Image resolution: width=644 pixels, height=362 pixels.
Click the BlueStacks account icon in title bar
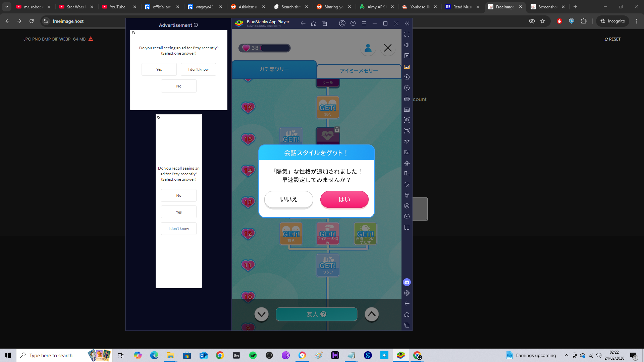[342, 23]
